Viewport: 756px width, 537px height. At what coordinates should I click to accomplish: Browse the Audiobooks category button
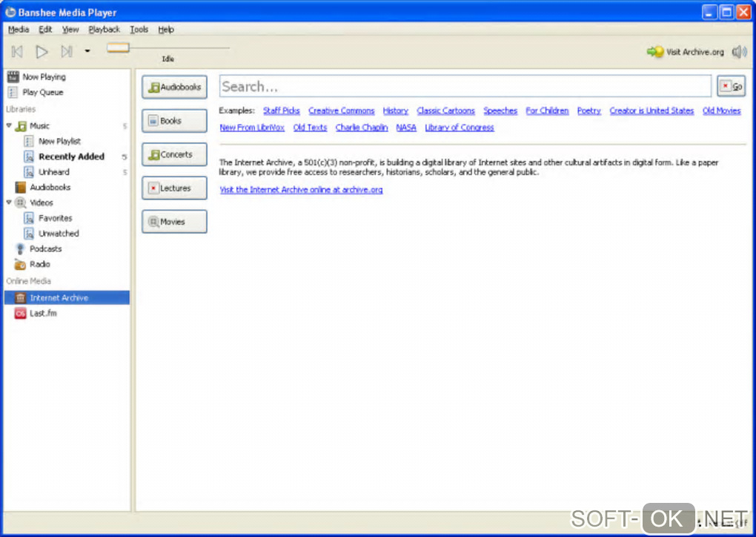(174, 88)
